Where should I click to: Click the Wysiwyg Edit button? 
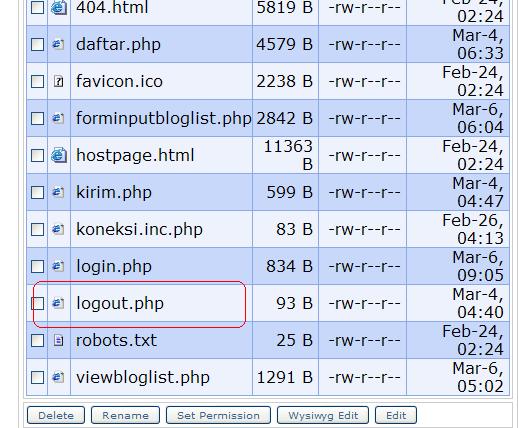[323, 415]
